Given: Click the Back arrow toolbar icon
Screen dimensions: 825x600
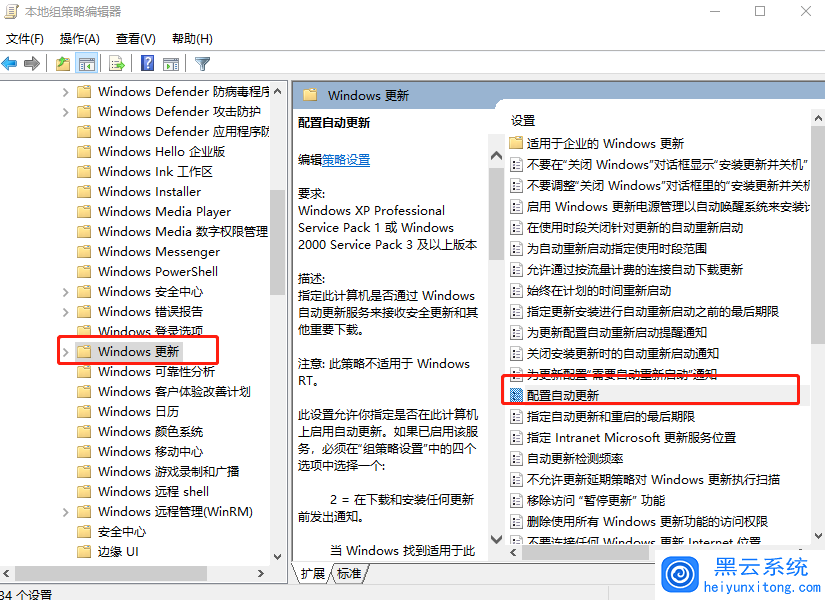Looking at the screenshot, I should tap(9, 64).
